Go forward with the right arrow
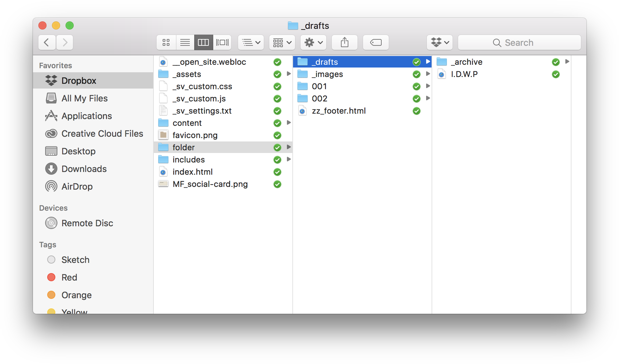The width and height of the screenshot is (619, 364). 65,42
